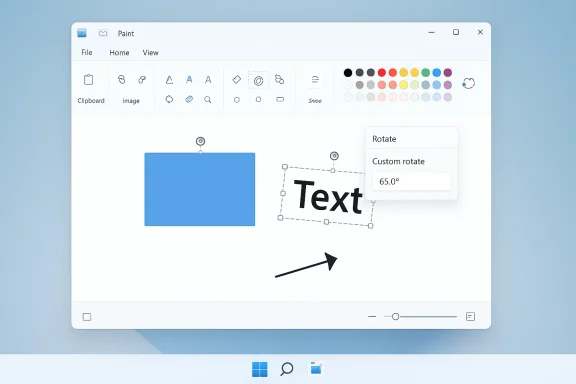
Task: Select the blue rectangle on the canvas
Action: [x=199, y=189]
